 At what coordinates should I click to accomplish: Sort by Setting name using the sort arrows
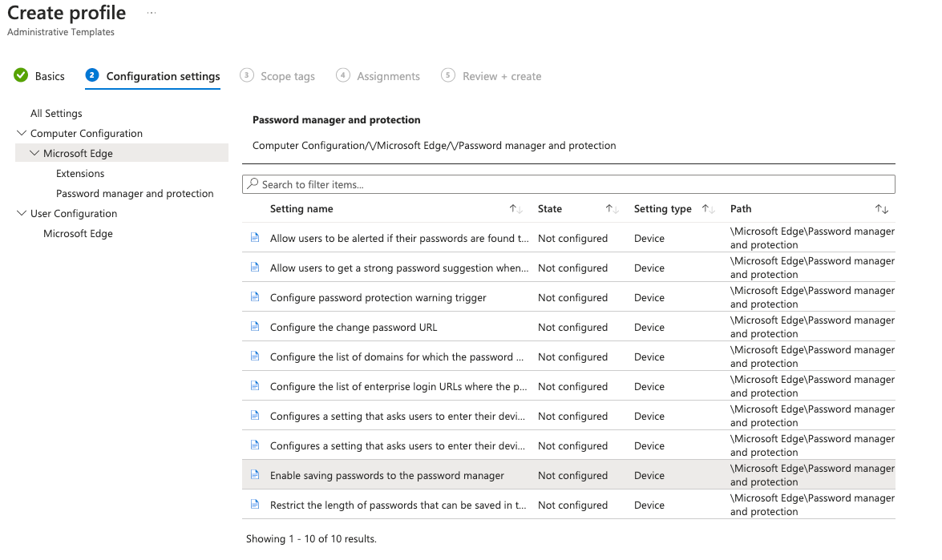(516, 209)
